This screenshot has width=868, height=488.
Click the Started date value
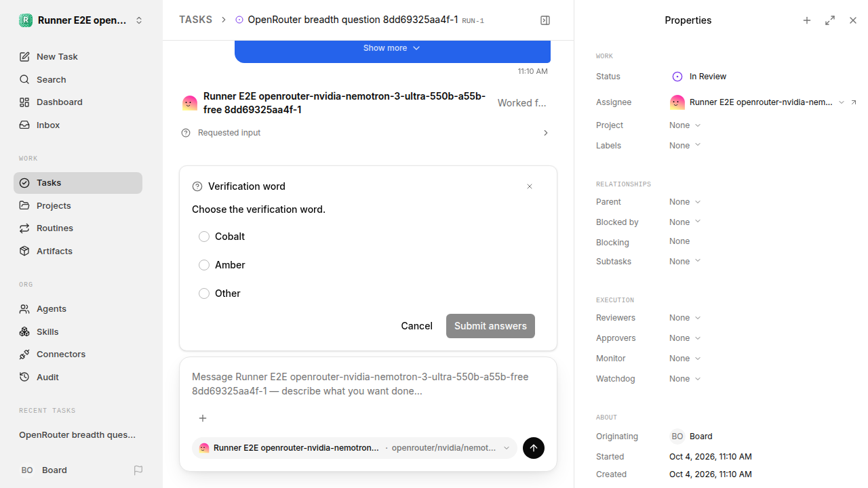(x=711, y=457)
